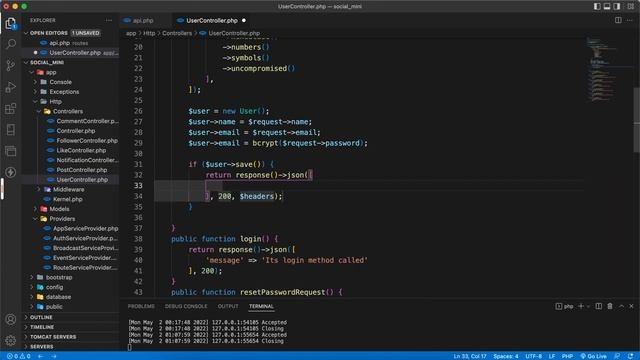Image resolution: width=640 pixels, height=360 pixels.
Task: Open the Accounts icon in the activity bar
Action: point(11,319)
